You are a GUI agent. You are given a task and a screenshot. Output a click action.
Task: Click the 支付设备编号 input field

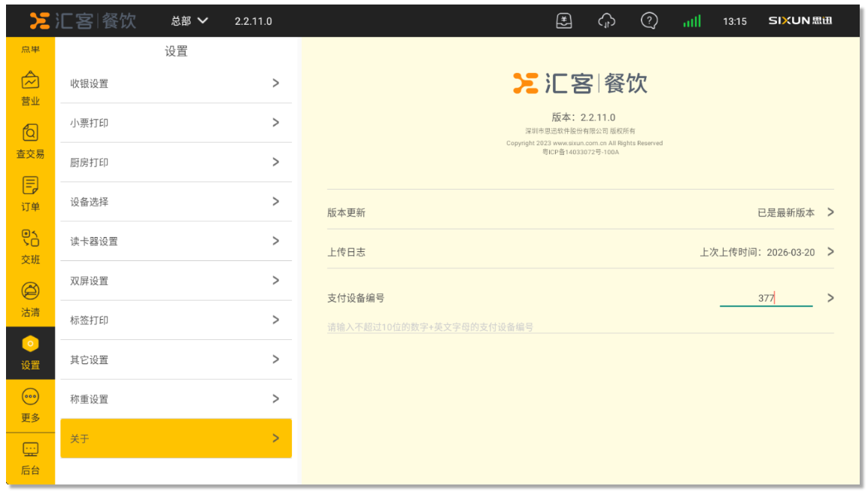click(x=766, y=298)
